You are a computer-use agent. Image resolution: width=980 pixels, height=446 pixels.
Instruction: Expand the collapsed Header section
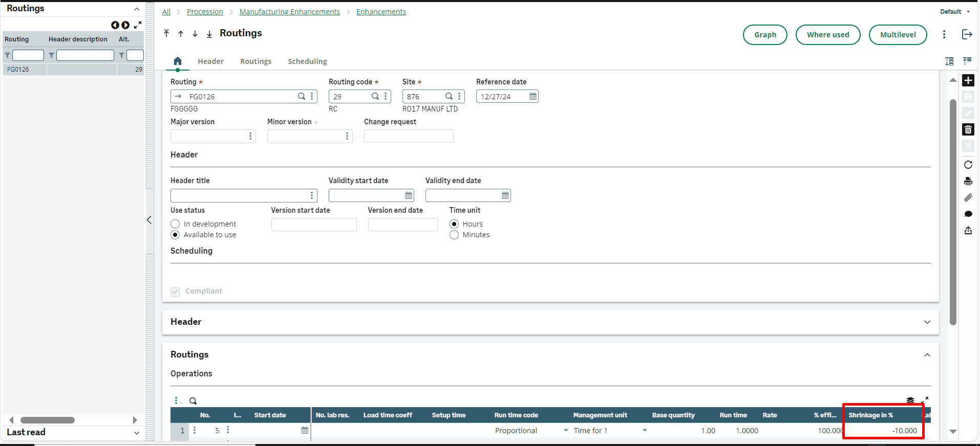[927, 322]
